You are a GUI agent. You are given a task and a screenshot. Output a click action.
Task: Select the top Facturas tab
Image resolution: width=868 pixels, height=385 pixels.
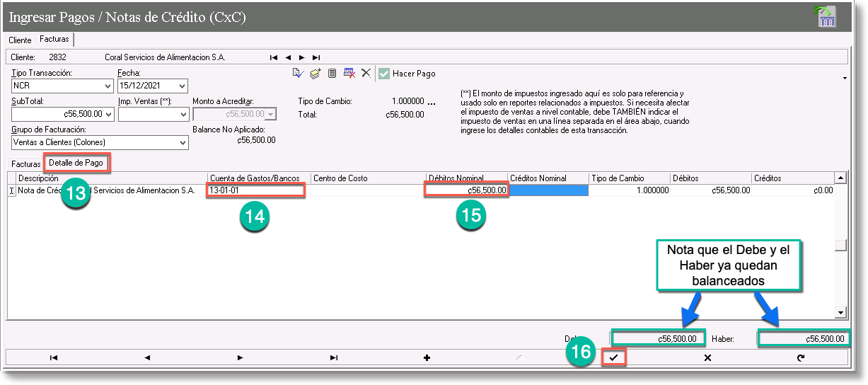[x=54, y=40]
